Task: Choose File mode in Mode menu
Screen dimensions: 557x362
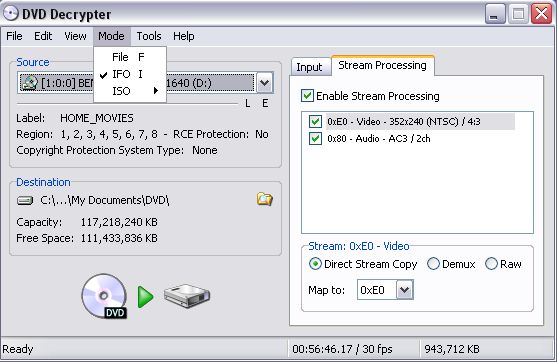Action: [130, 57]
